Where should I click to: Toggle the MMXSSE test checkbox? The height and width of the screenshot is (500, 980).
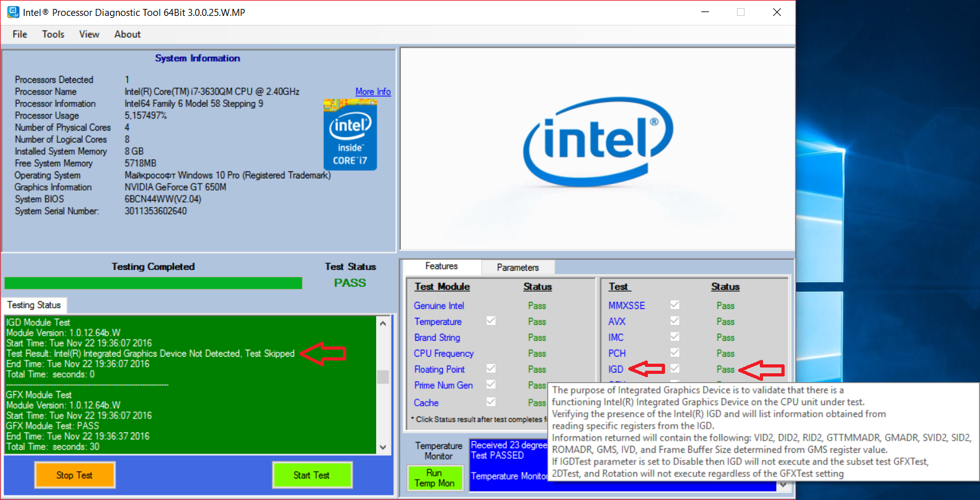point(675,305)
